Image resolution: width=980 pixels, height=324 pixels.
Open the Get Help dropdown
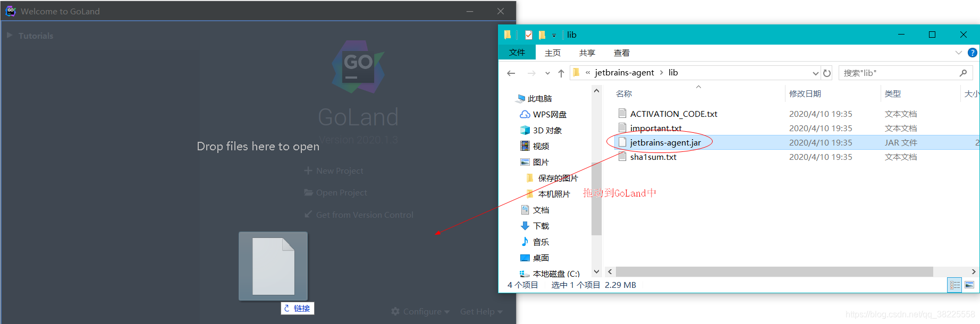tap(481, 311)
